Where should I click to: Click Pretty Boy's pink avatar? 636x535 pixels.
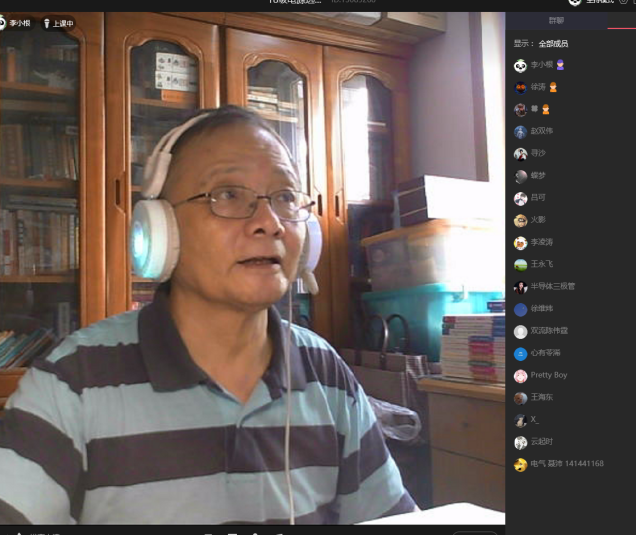tap(520, 375)
